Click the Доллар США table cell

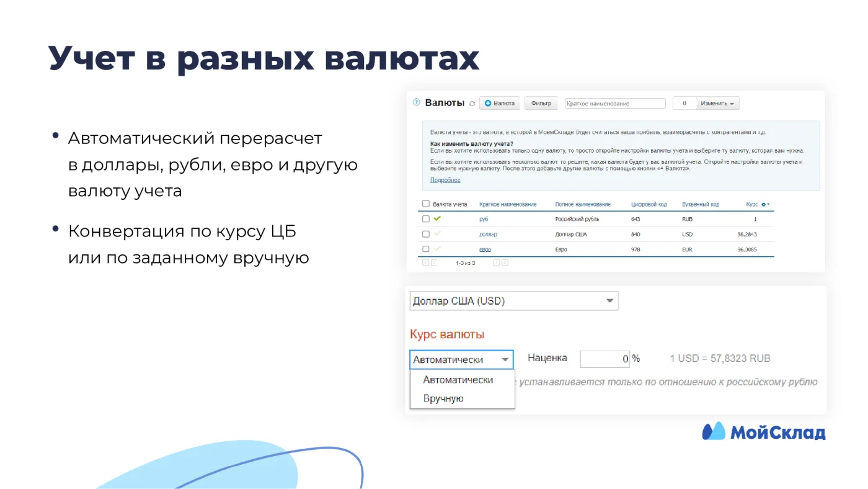(x=571, y=235)
